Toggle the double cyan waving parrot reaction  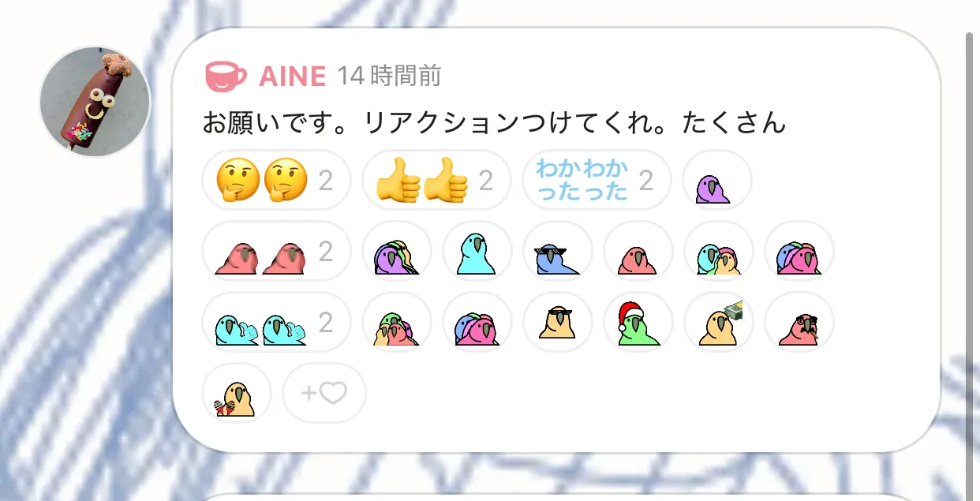(x=276, y=322)
